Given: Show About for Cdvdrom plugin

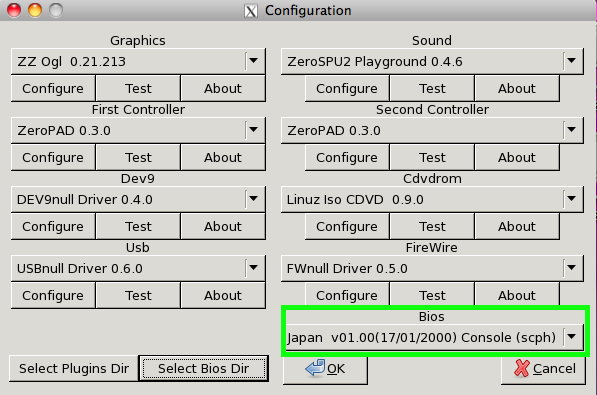Looking at the screenshot, I should click(517, 226).
